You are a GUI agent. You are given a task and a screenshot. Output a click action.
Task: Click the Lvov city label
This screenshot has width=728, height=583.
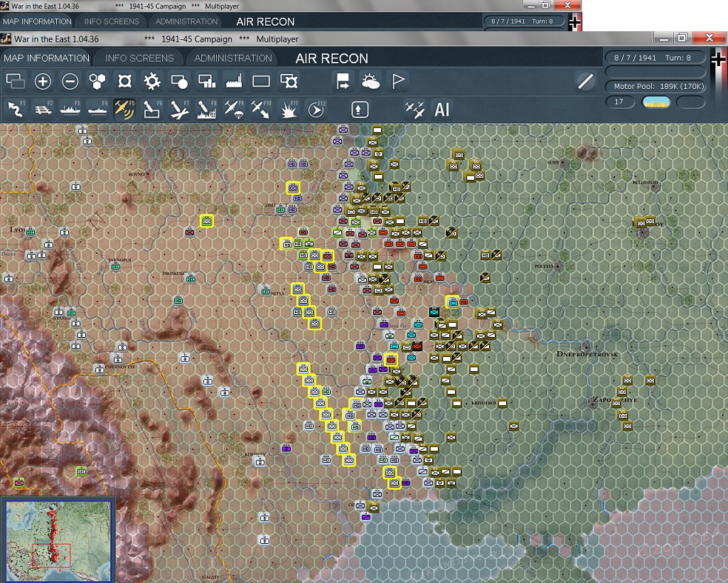(18, 230)
